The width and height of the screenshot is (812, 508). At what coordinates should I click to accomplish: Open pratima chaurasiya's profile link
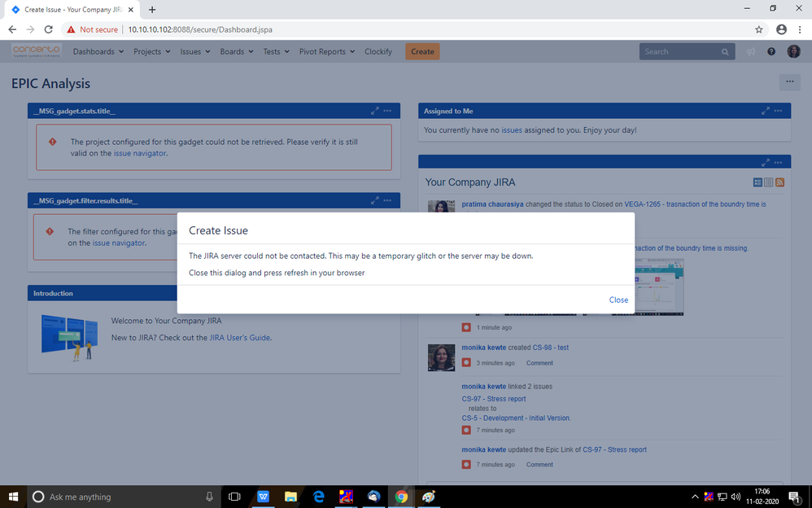point(492,204)
